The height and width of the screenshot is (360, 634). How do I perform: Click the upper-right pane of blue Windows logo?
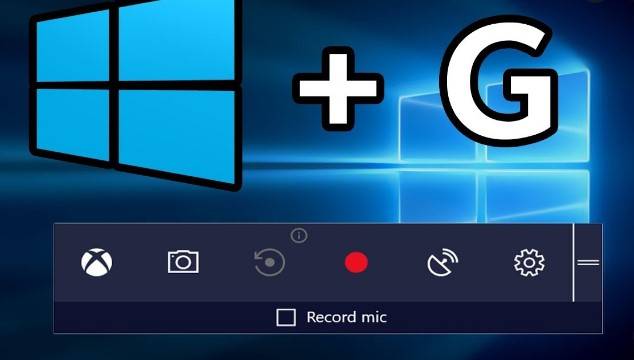[x=177, y=39]
